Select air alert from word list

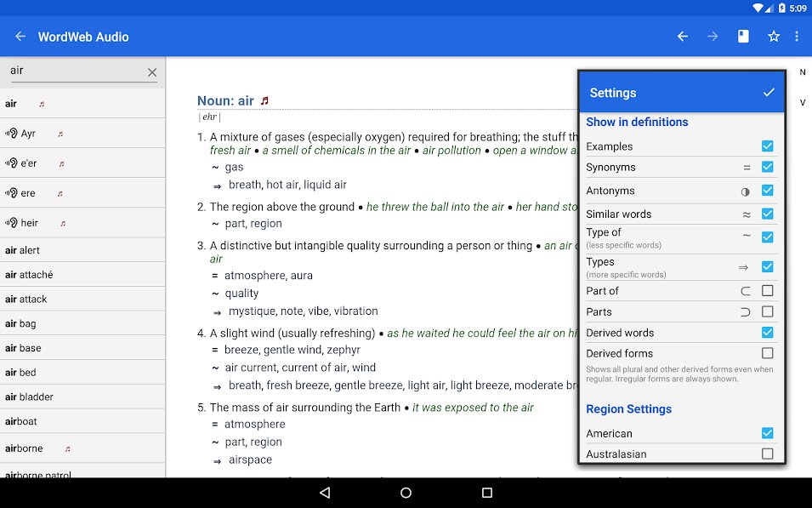click(x=82, y=250)
